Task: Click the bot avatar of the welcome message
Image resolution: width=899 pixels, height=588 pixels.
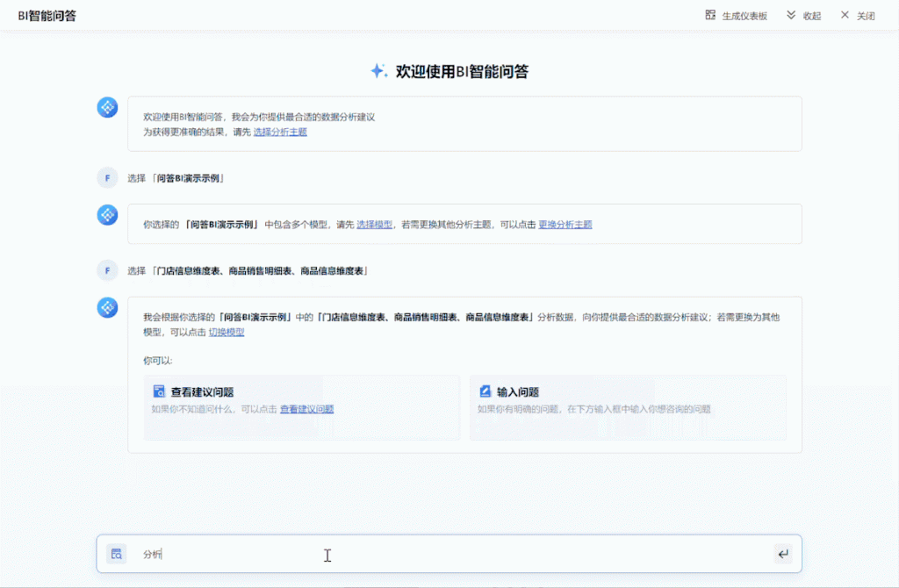Action: 107,107
